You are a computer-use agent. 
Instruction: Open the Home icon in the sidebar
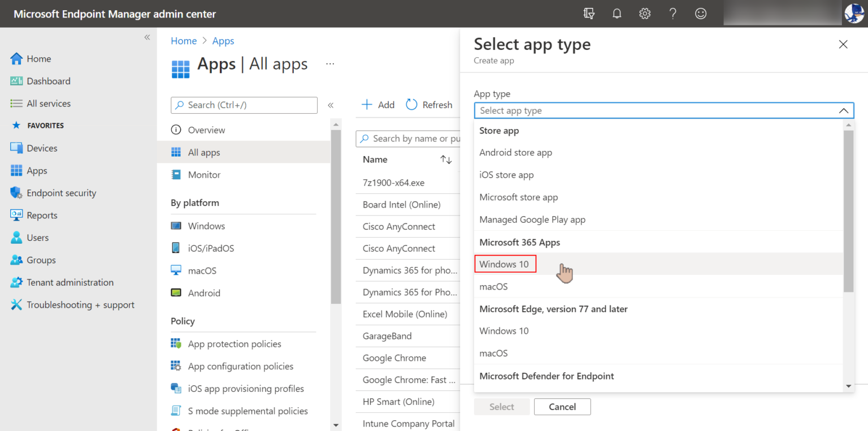click(x=16, y=58)
